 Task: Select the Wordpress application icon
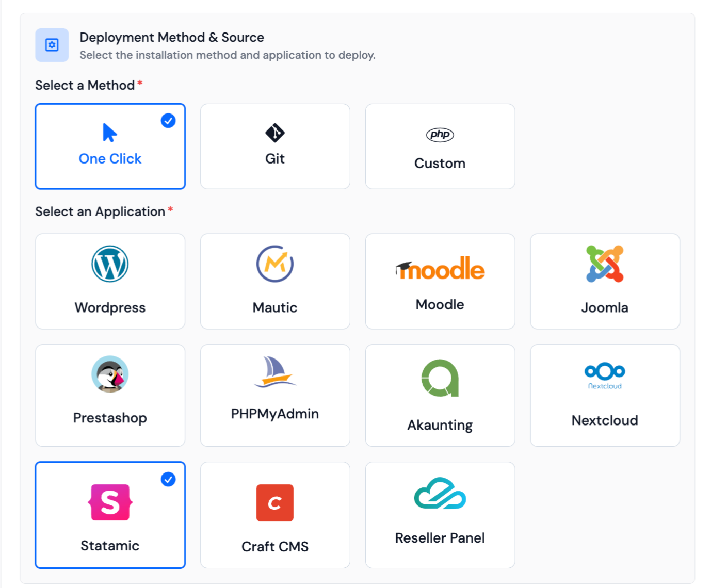(110, 264)
